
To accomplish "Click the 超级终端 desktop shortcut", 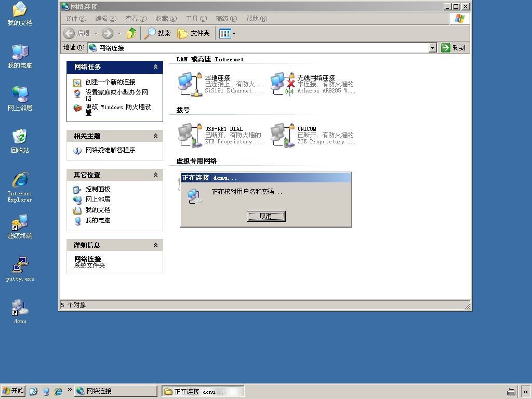I will (x=20, y=227).
